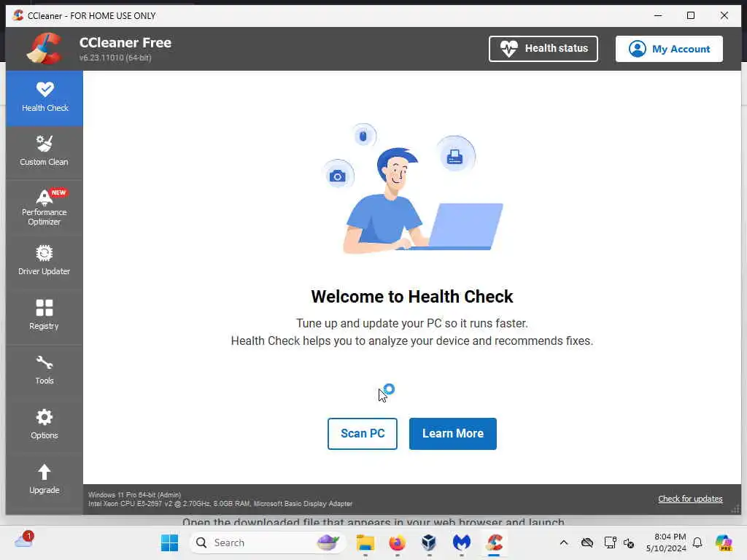Click the CCleaner logo in header
This screenshot has width=747, height=560.
point(44,49)
